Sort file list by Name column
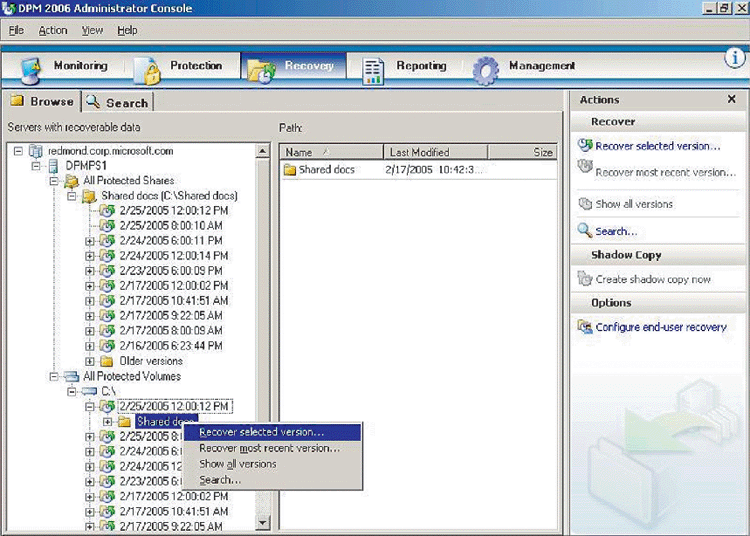The image size is (750, 536). (x=331, y=153)
